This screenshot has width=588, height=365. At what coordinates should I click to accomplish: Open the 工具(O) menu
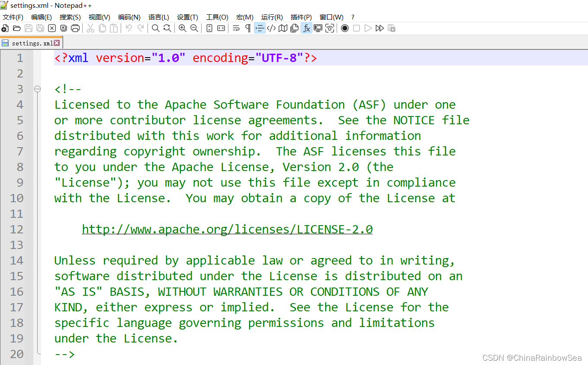pyautogui.click(x=217, y=17)
